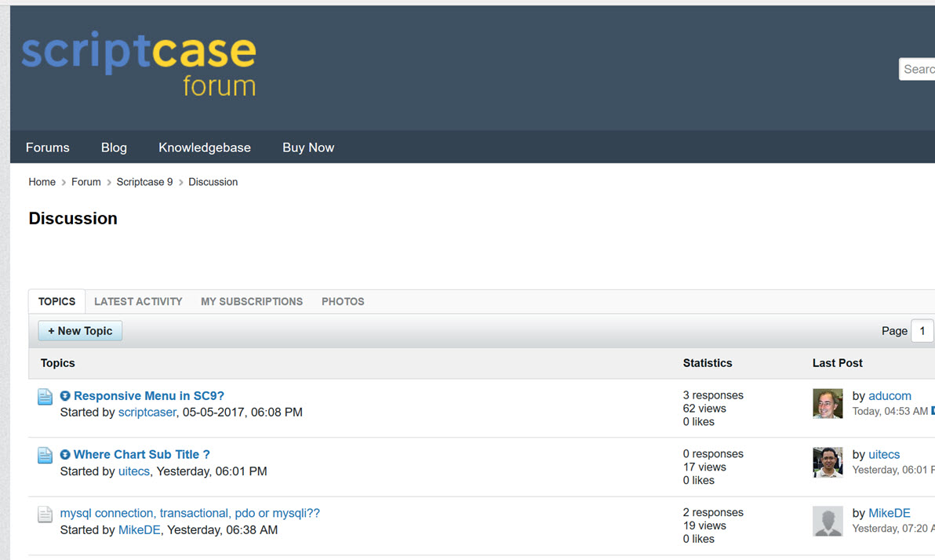Image resolution: width=935 pixels, height=560 pixels.
Task: Click document icon beside Responsive Menu in SC9
Action: [45, 397]
